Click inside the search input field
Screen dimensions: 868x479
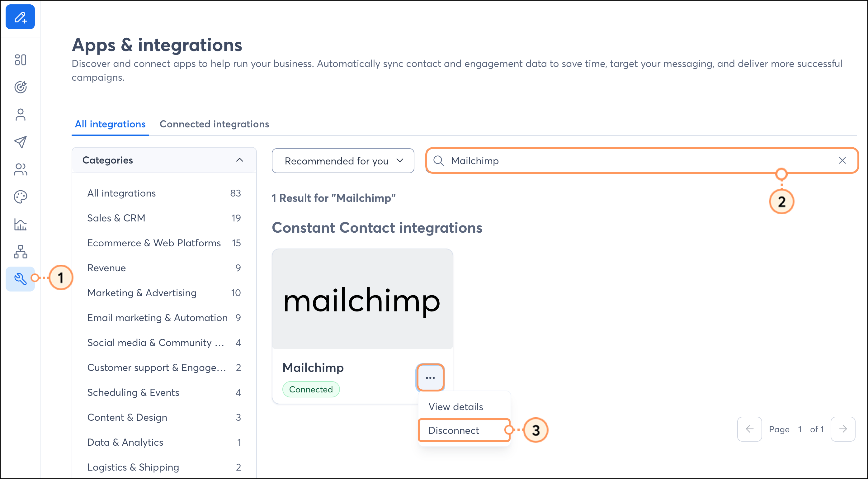(573, 161)
